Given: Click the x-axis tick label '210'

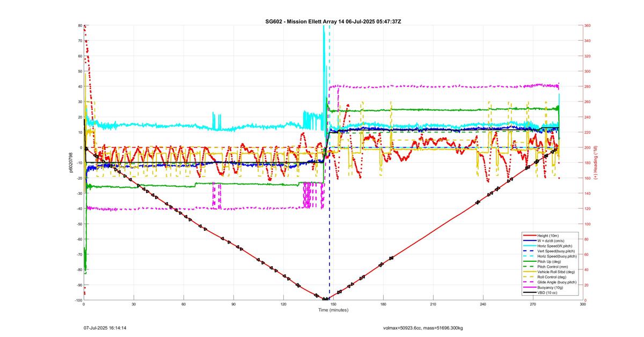Looking at the screenshot, I should coord(433,304).
